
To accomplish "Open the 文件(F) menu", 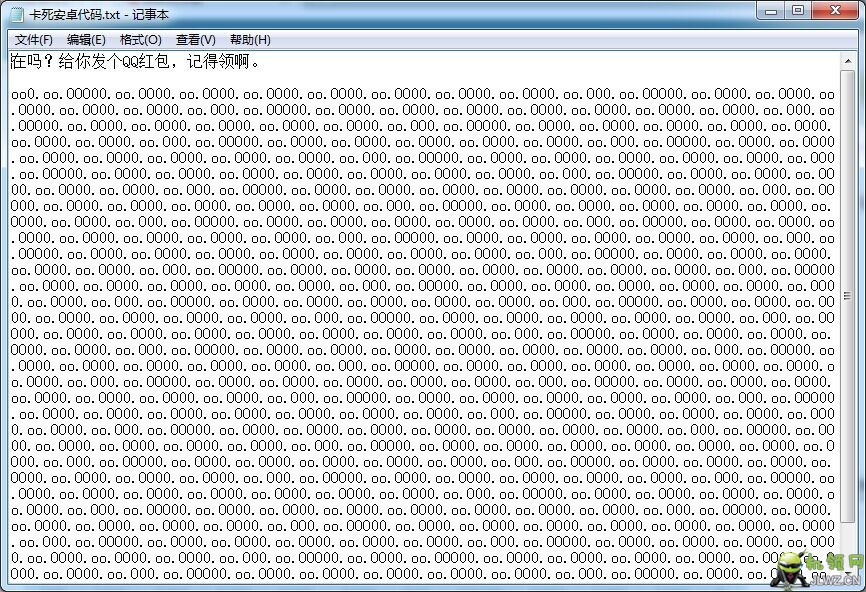I will tap(34, 40).
